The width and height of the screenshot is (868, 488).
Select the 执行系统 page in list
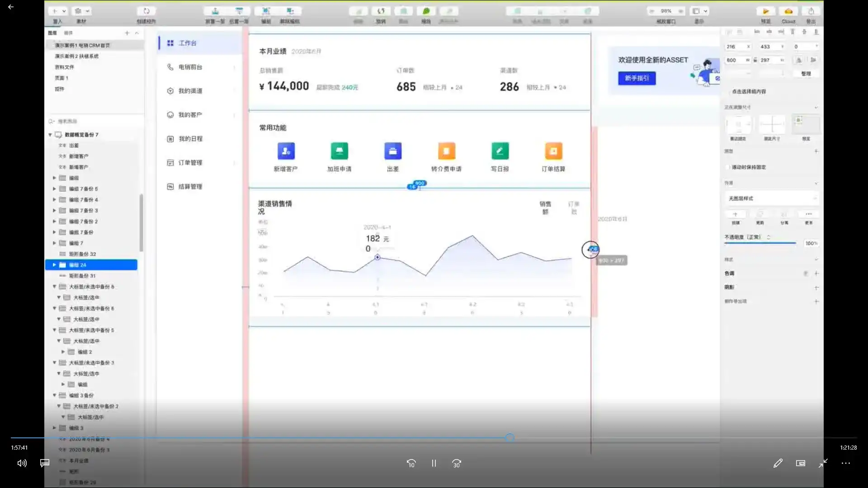point(77,56)
